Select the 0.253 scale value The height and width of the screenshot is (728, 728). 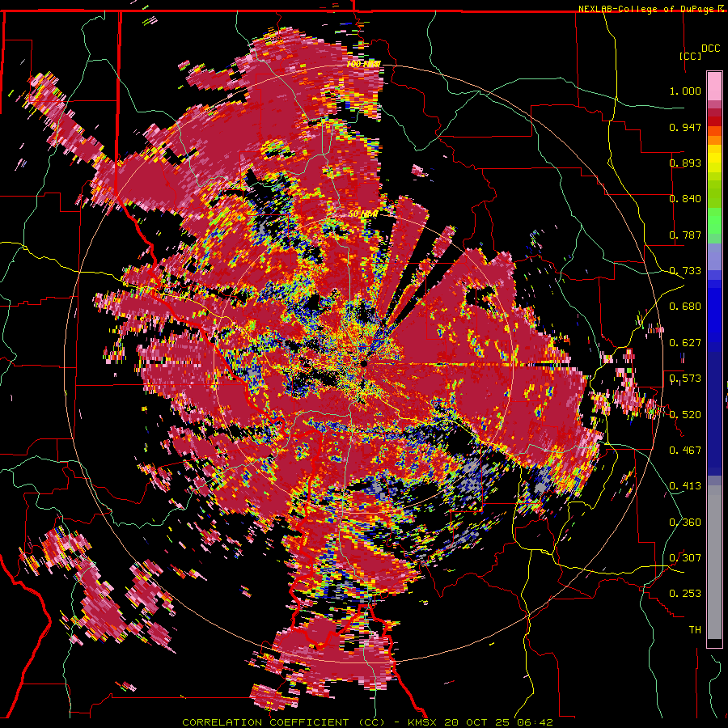[x=685, y=594]
